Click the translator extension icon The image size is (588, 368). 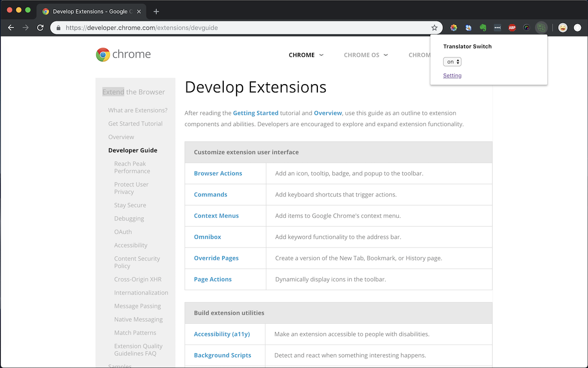(542, 28)
